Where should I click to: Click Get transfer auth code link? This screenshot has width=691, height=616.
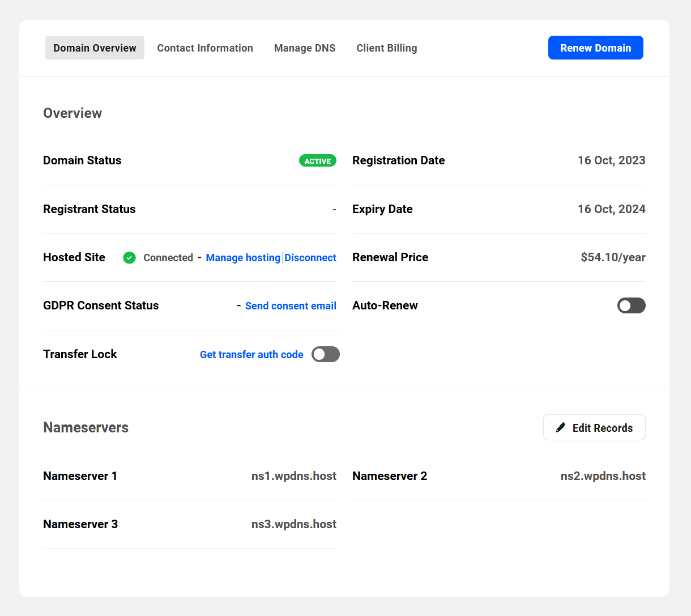[x=251, y=355]
